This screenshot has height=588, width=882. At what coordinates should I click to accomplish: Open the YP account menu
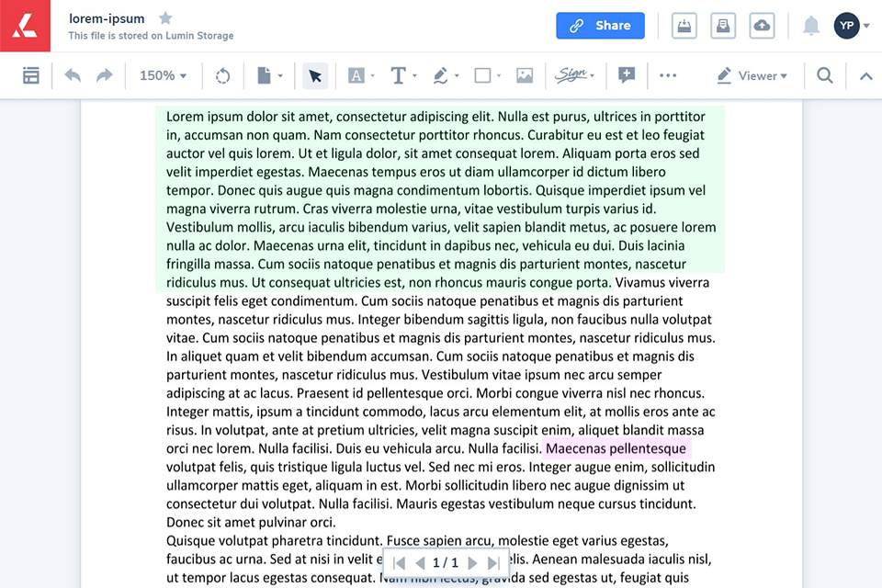tap(848, 26)
